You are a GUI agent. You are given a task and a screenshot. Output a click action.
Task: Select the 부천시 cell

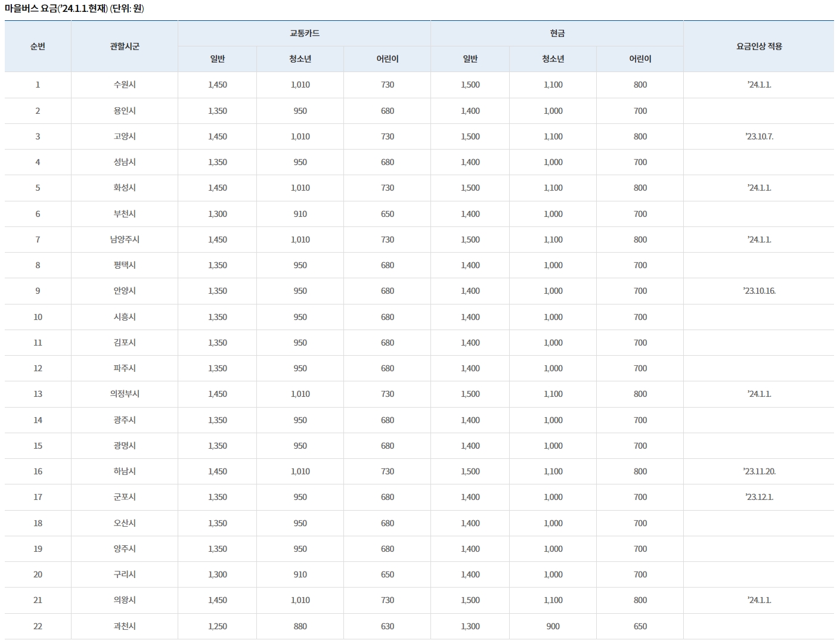pyautogui.click(x=125, y=214)
